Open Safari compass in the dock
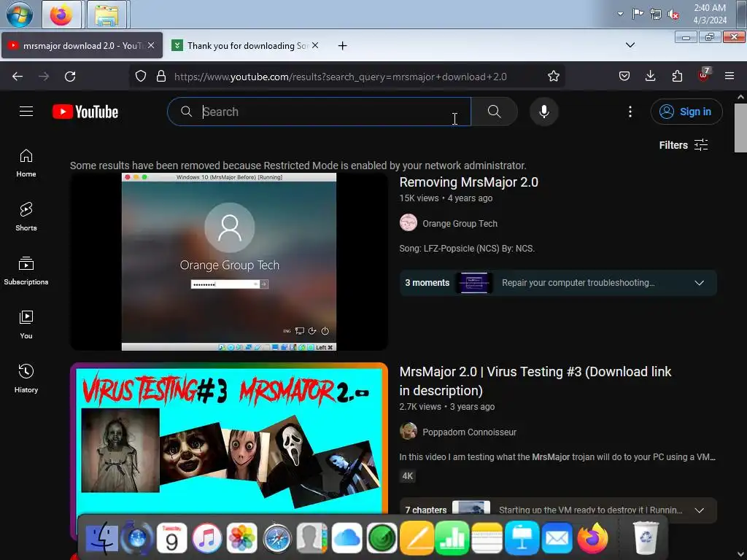 click(276, 539)
